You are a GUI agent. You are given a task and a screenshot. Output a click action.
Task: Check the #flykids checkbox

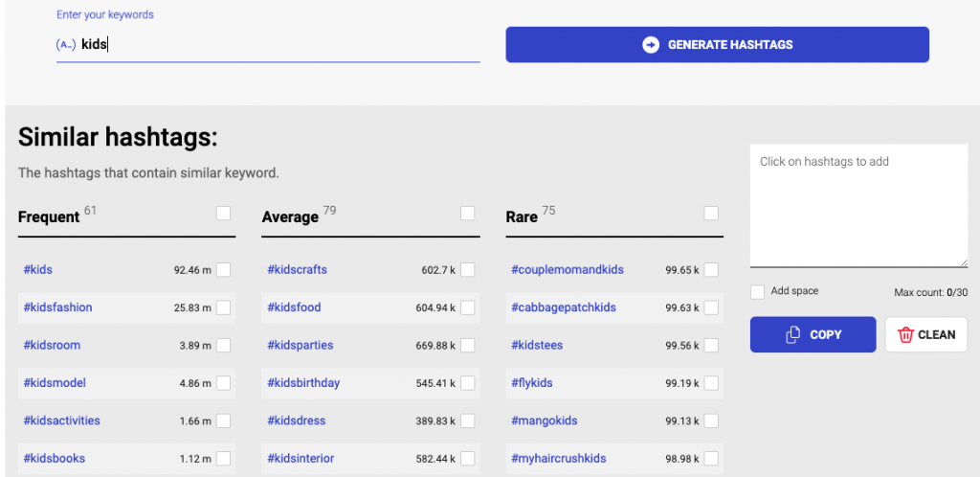coord(711,382)
